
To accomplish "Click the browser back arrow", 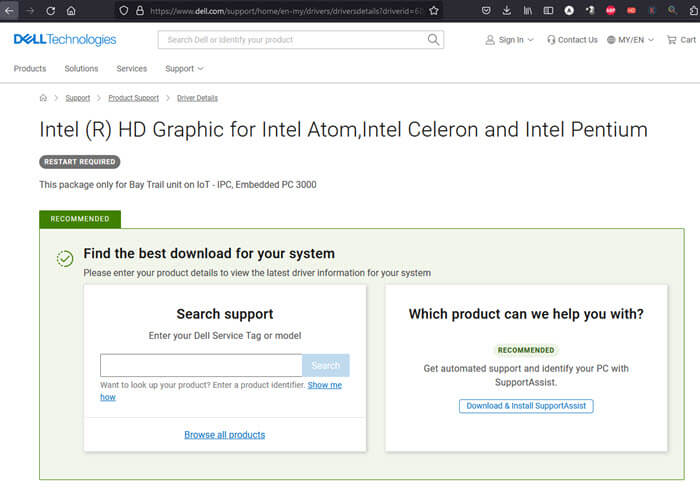I will 9,11.
